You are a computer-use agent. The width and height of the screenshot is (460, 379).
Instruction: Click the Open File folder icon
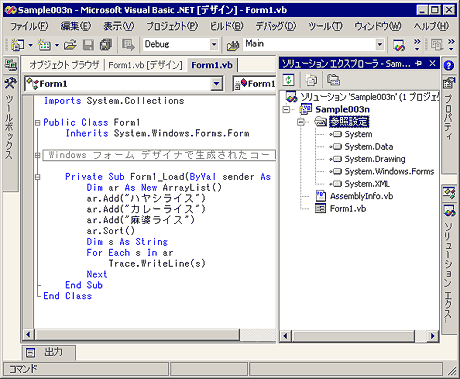pos(70,45)
